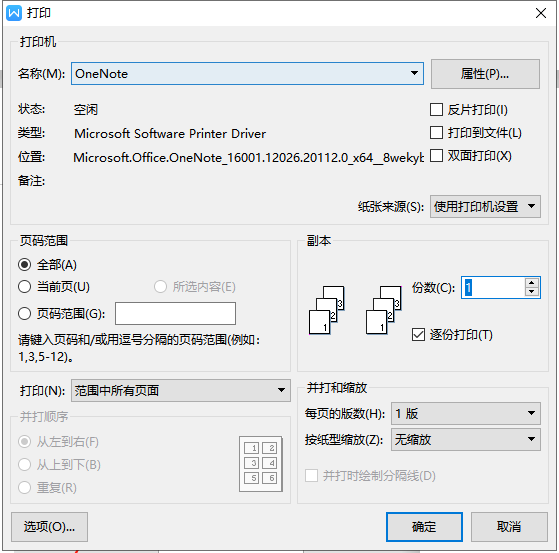Tick the 打印到文件(L) checkbox
The image size is (559, 553).
coord(436,133)
